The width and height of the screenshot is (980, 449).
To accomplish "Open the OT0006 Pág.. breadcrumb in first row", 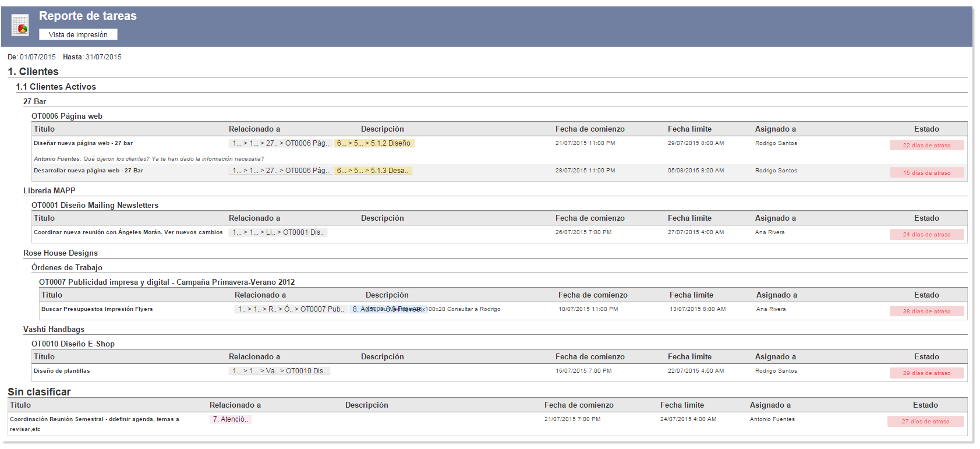I will coord(307,143).
